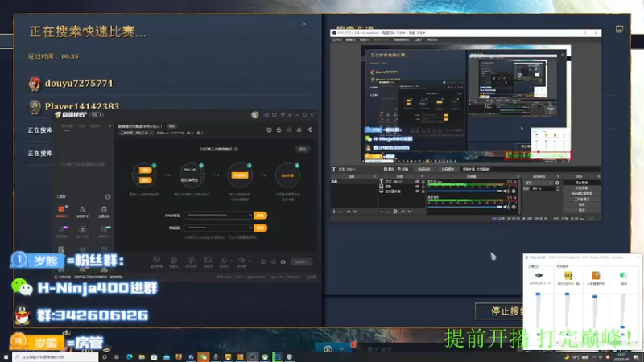The height and width of the screenshot is (362, 644).
Task: Add a new scene with plus icon
Action: pos(333,212)
